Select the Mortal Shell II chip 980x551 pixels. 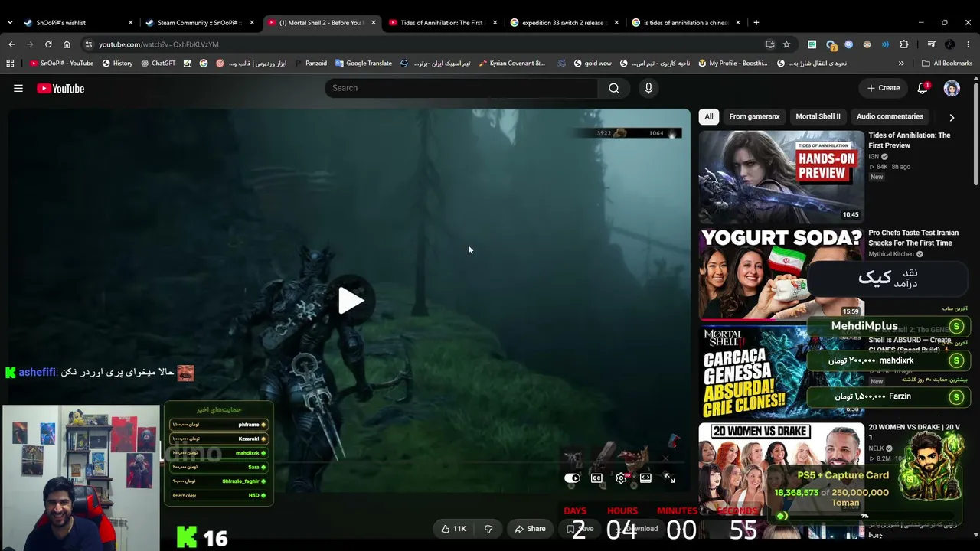(818, 116)
